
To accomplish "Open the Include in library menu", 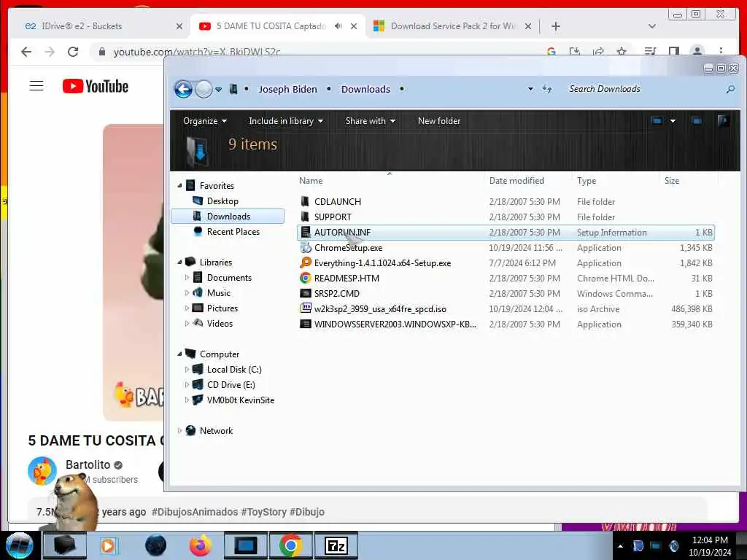I will (x=286, y=121).
